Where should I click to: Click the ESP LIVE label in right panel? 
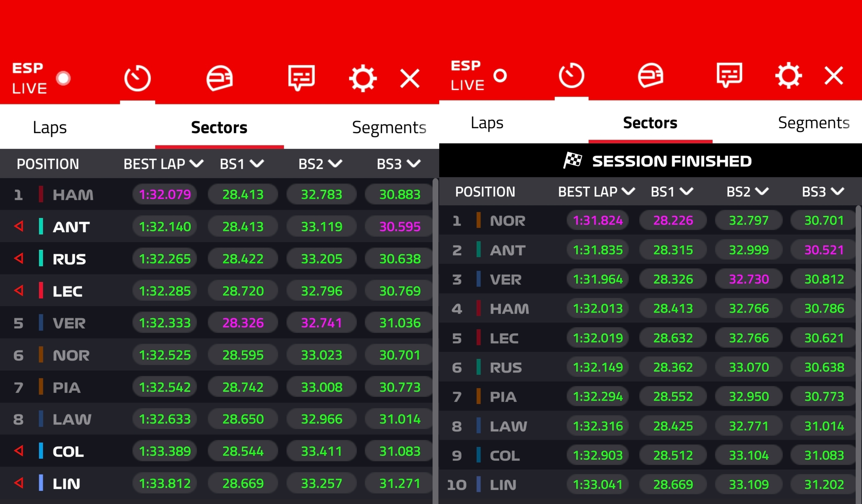tap(467, 75)
